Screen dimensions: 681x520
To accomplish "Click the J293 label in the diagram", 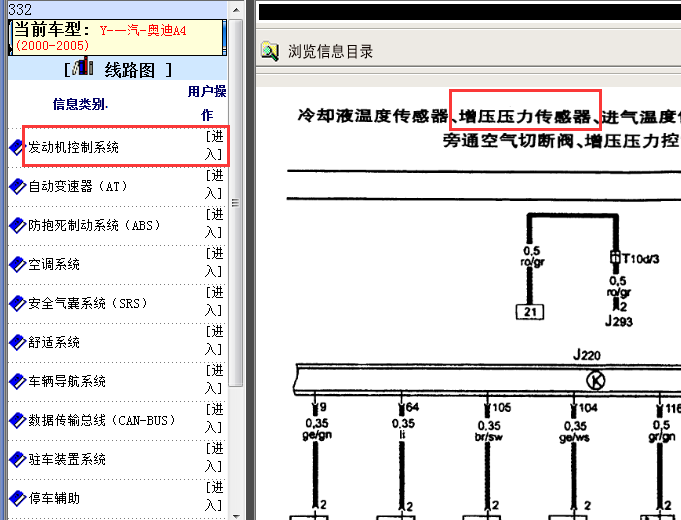I will tap(618, 321).
